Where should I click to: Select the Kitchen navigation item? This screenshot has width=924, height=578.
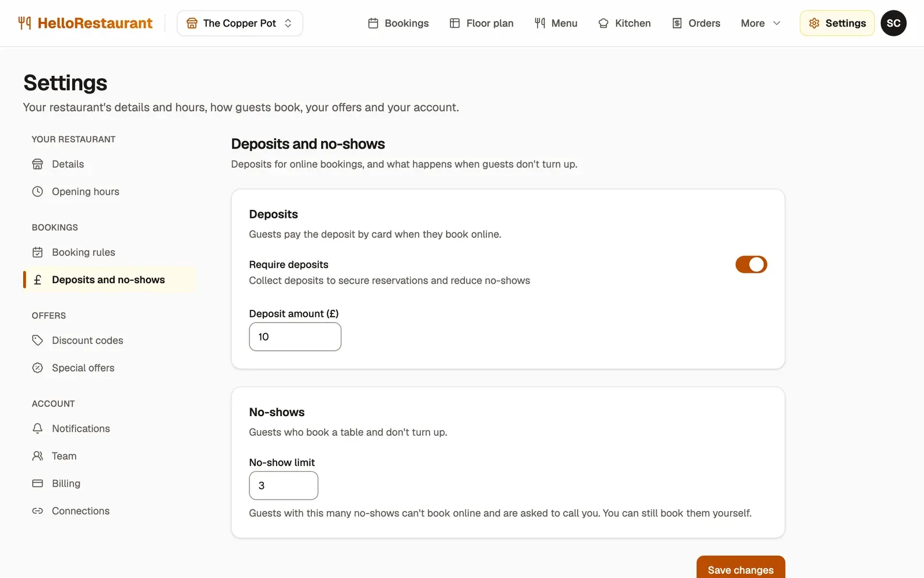click(x=624, y=23)
